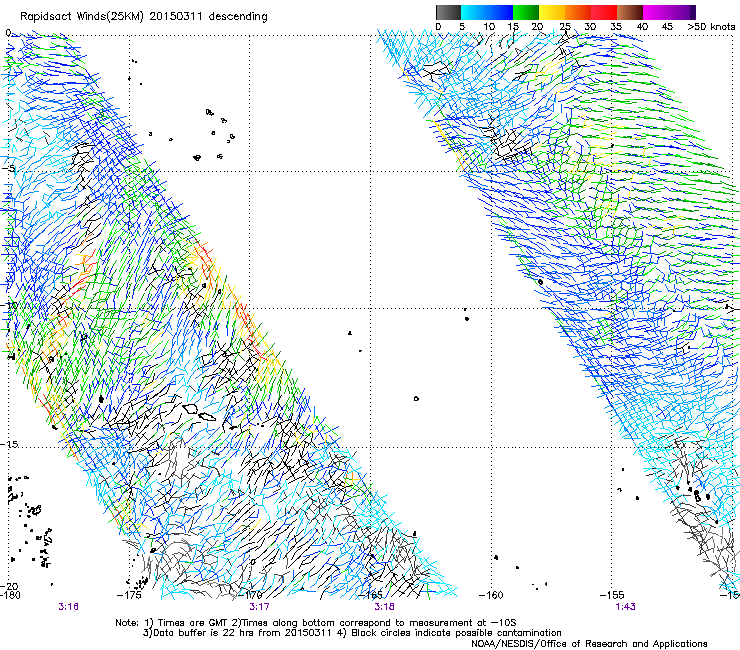The height and width of the screenshot is (650, 740).
Task: Click the '40' label under the color legend
Action: pyautogui.click(x=642, y=27)
